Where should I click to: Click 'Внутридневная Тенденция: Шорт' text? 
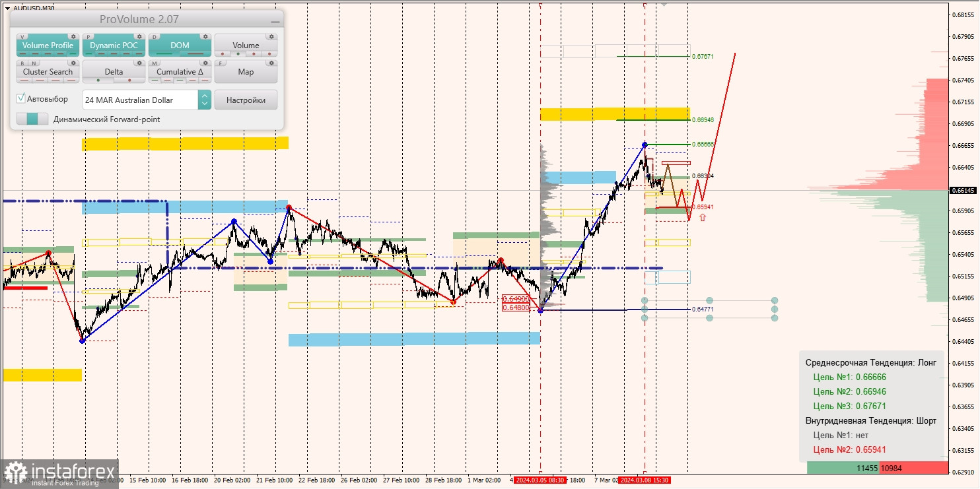pyautogui.click(x=870, y=421)
